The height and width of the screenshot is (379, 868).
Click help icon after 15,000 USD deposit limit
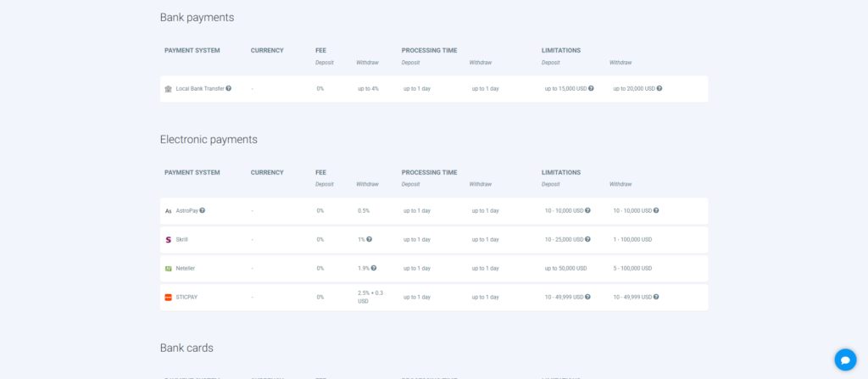(591, 88)
